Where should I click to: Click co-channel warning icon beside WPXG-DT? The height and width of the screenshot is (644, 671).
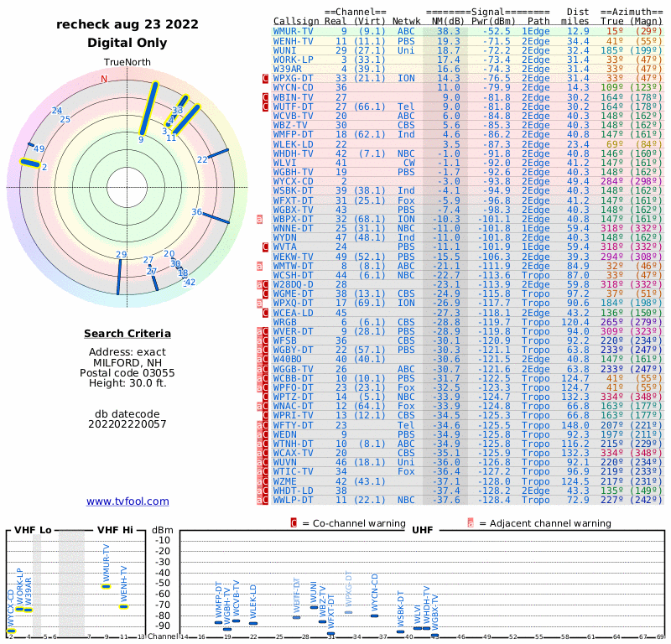point(266,78)
